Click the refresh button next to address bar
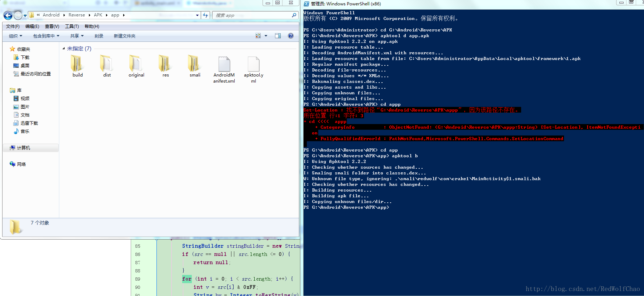The height and width of the screenshot is (296, 644). (x=205, y=15)
